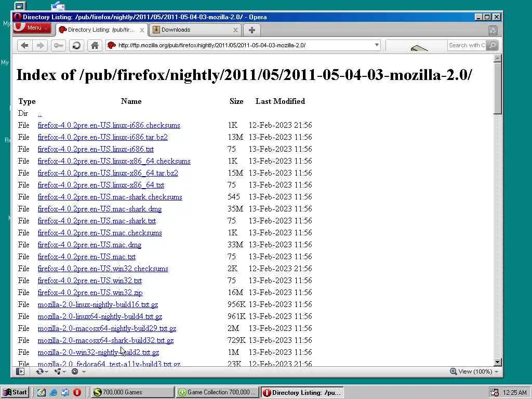Screen dimensions: 532x399
Task: Open firefox-4.0.2pre.en-US.mac.txt link
Action: 87,257
